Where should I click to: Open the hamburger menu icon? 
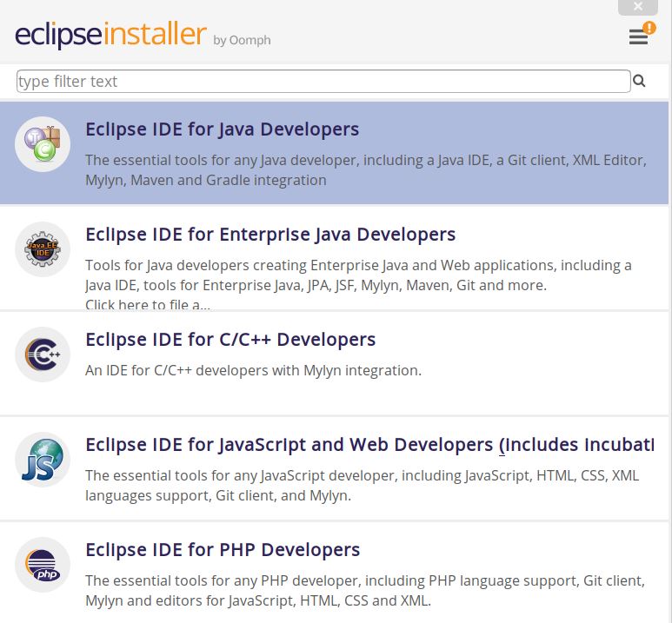(x=638, y=36)
